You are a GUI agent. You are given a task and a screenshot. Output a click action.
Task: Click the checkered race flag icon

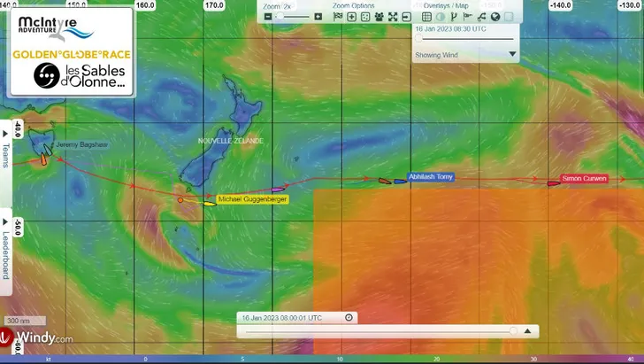point(337,17)
